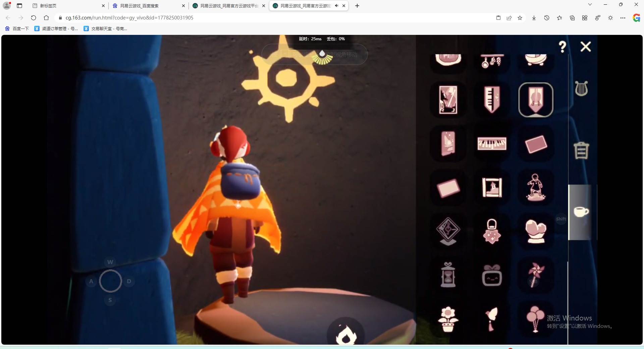Select the diamond music emblem prop

click(x=448, y=231)
